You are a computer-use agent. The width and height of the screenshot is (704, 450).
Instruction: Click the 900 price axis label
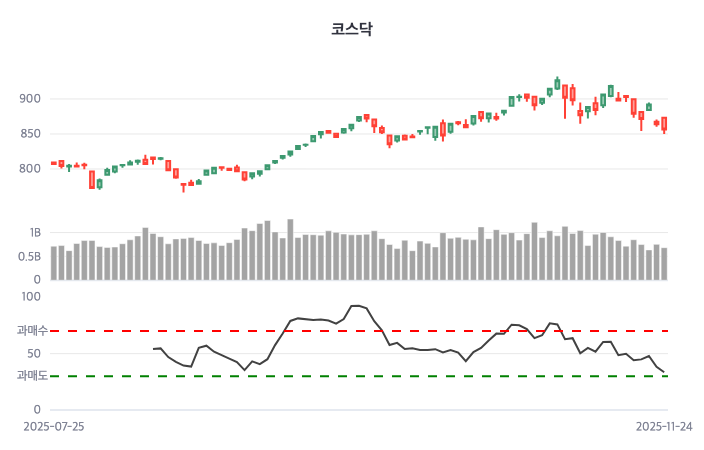30,99
